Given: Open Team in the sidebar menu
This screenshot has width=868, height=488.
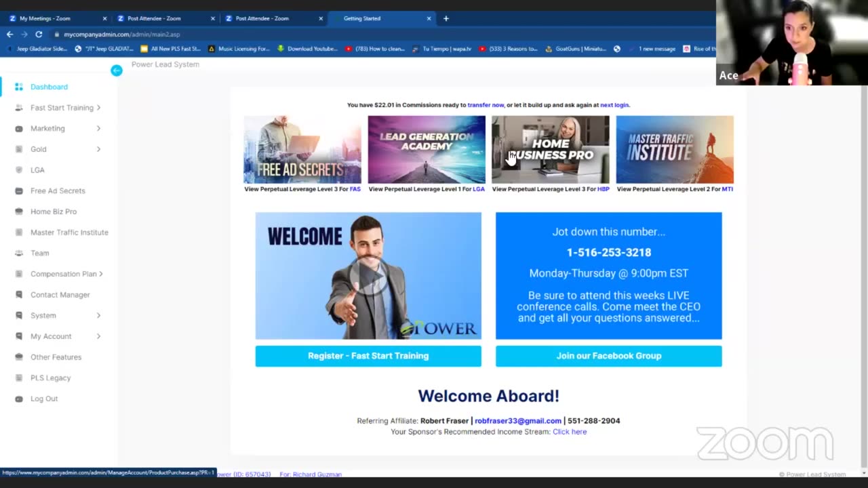Looking at the screenshot, I should coord(40,253).
